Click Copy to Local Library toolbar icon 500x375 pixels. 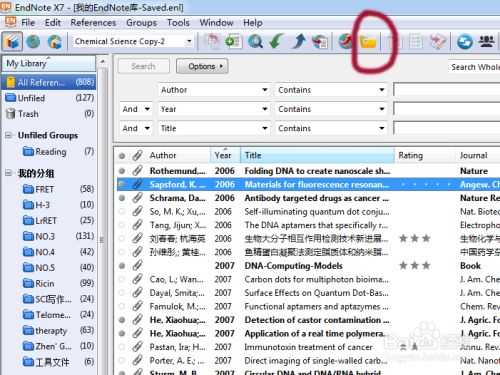coord(212,42)
